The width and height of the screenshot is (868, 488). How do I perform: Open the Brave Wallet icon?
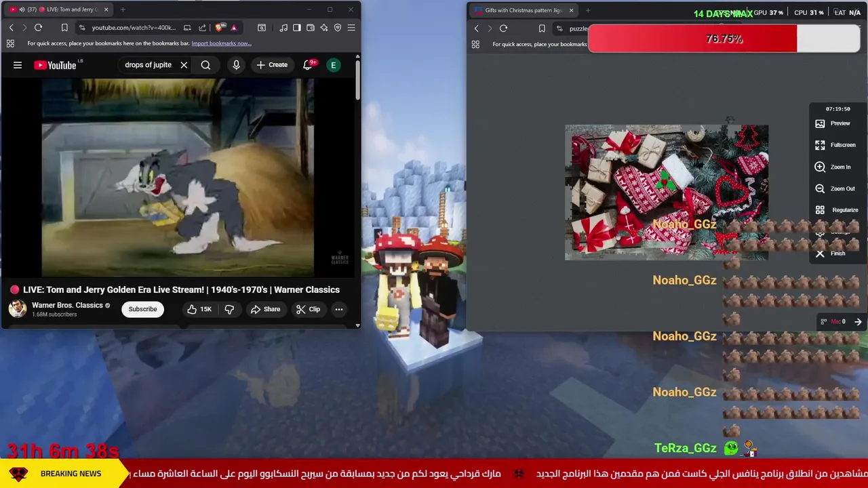click(311, 28)
